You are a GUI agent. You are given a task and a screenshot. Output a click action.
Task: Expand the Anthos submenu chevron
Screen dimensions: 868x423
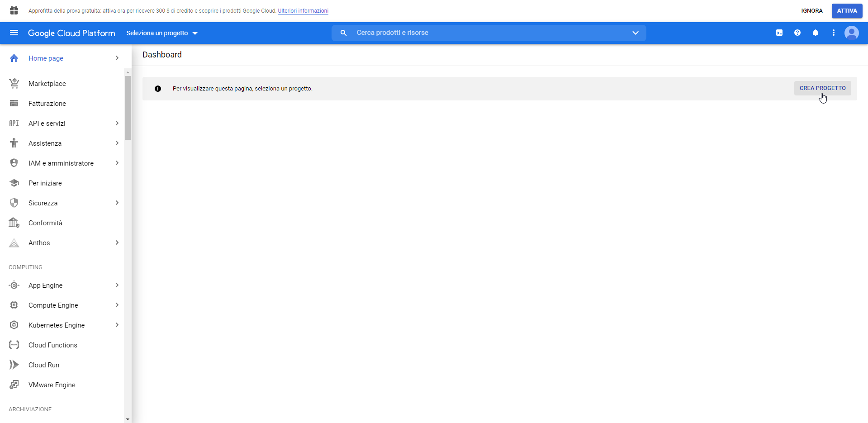click(x=117, y=242)
